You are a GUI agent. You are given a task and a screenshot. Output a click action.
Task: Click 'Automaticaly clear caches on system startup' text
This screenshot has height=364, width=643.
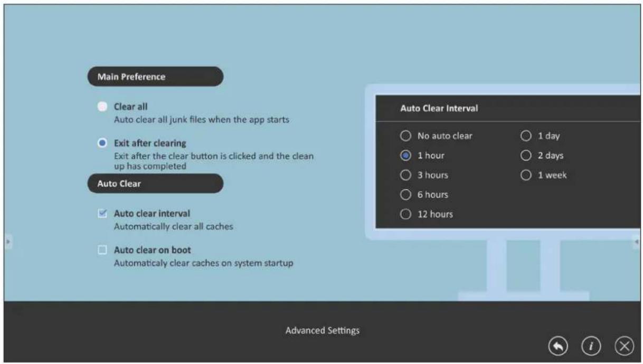click(x=204, y=263)
